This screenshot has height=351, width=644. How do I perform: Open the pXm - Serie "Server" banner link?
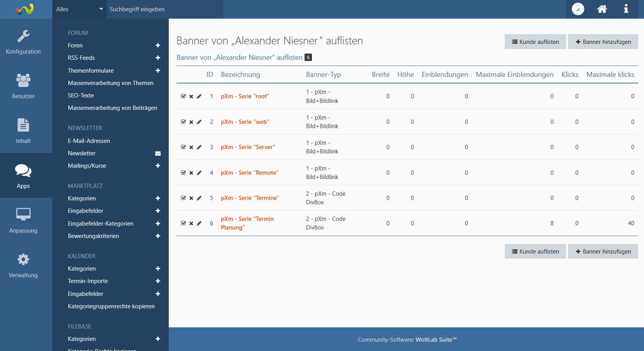248,147
